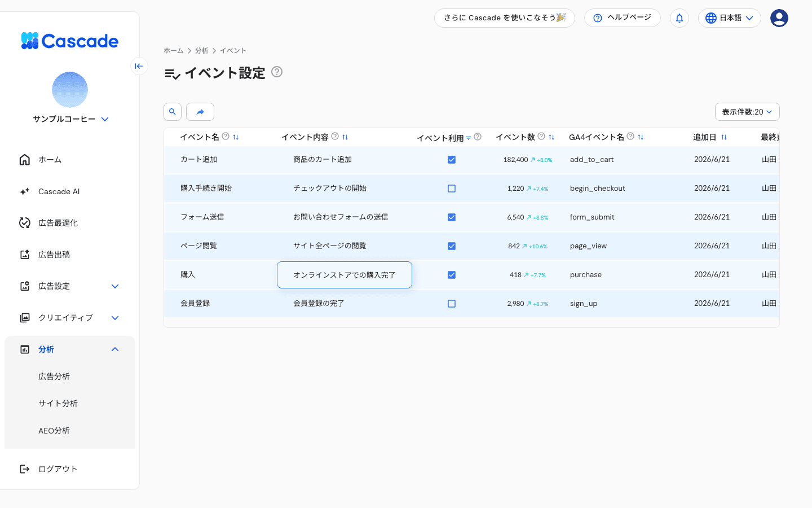Image resolution: width=812 pixels, height=508 pixels.
Task: Click the Cascade logo
Action: (70, 41)
